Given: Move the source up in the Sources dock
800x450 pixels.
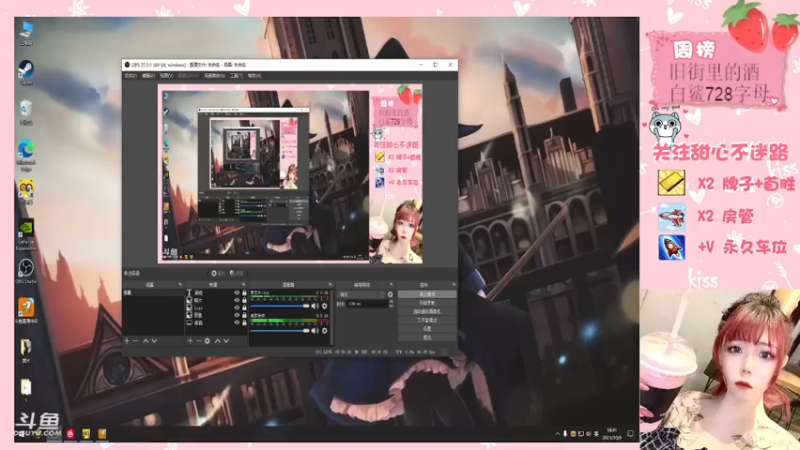Looking at the screenshot, I should pyautogui.click(x=217, y=340).
